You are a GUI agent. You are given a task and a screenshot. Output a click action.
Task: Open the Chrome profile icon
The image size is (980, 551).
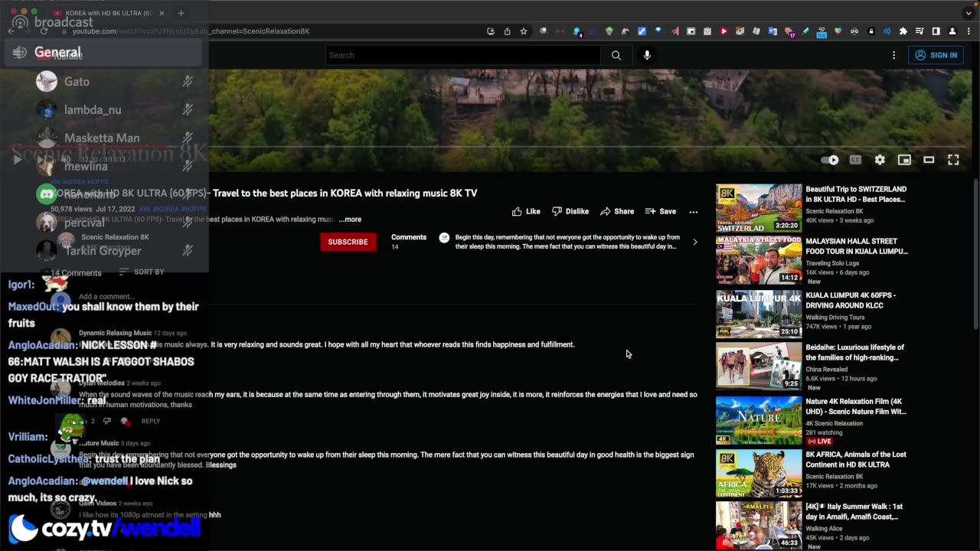[x=952, y=31]
